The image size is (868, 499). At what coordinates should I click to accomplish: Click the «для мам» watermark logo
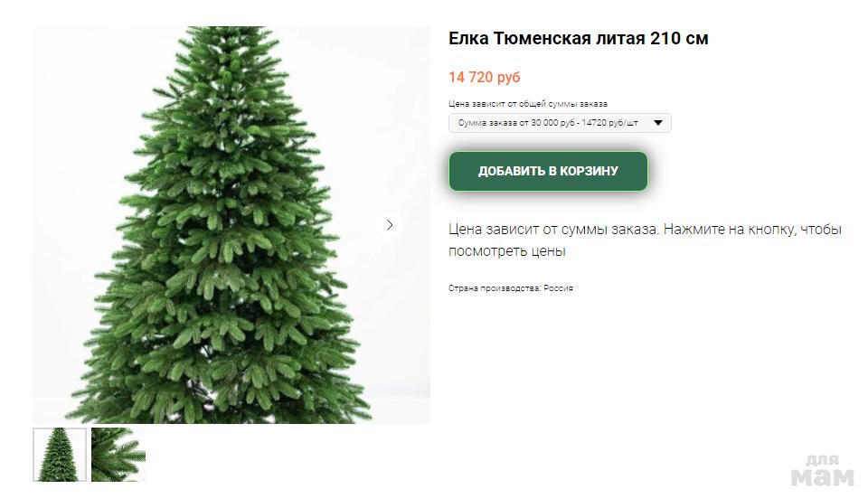click(823, 470)
